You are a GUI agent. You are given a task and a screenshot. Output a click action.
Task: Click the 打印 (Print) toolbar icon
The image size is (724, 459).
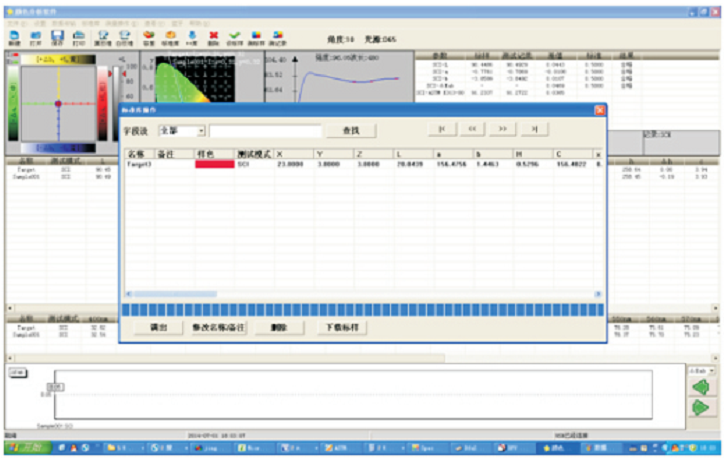click(x=78, y=36)
